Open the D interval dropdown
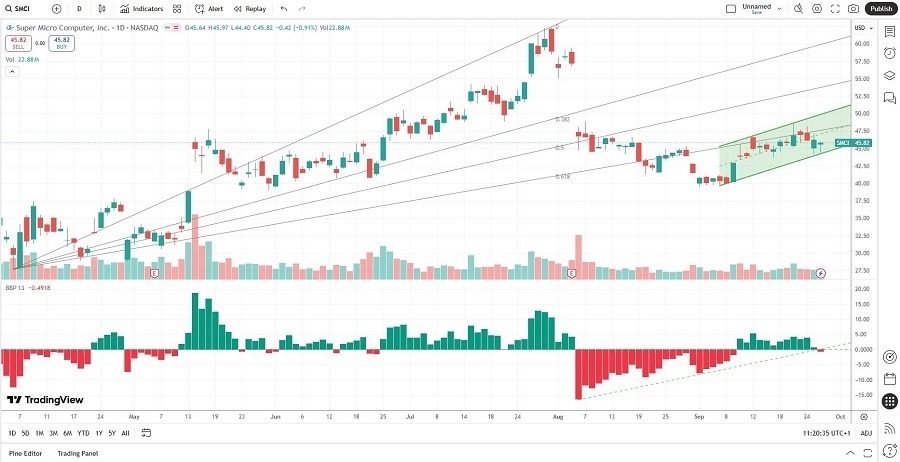The image size is (900, 462). (x=79, y=8)
